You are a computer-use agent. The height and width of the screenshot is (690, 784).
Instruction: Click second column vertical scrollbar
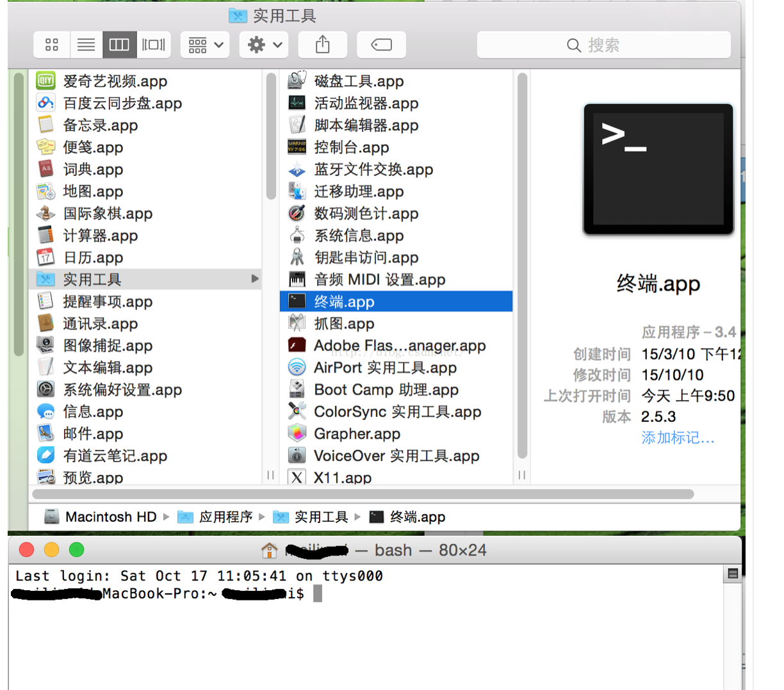522,266
